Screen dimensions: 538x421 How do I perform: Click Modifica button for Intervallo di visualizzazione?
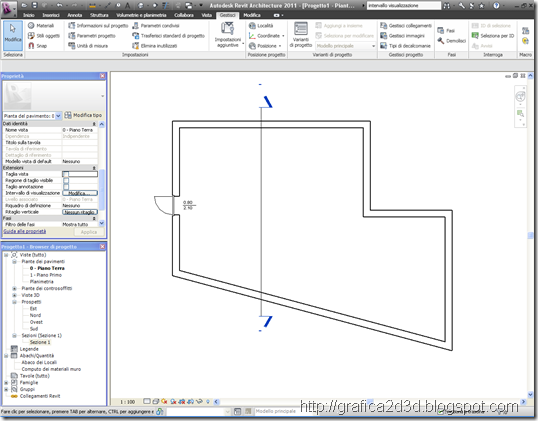pos(80,193)
